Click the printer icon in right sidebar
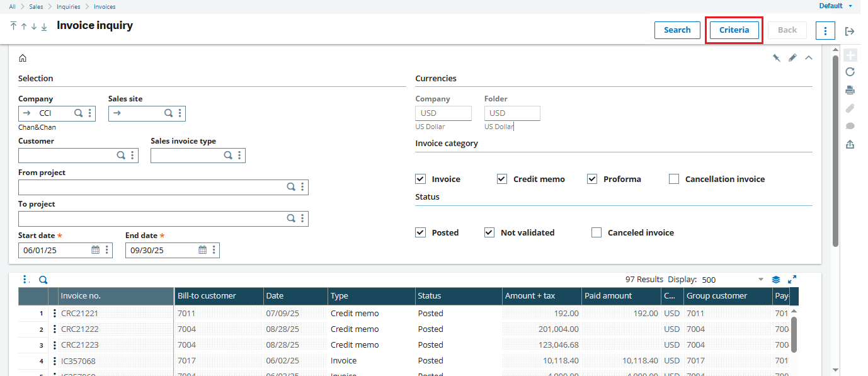868x376 pixels. [x=850, y=89]
